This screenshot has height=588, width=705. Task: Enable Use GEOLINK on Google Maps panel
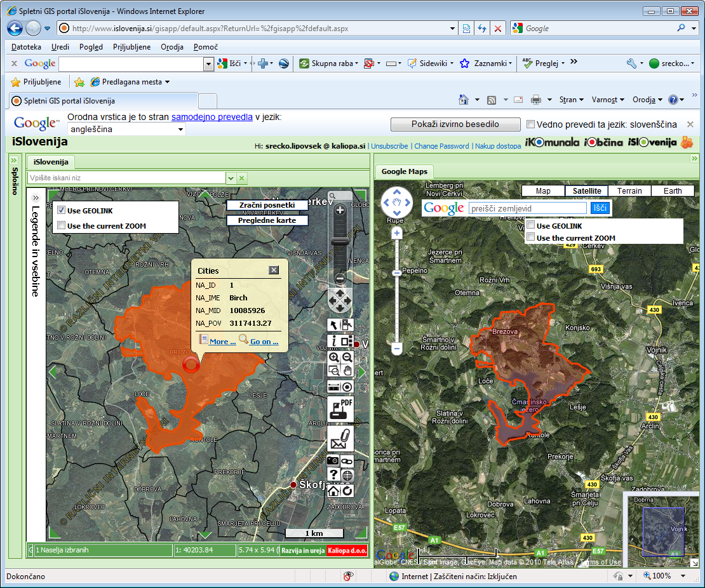coord(530,225)
